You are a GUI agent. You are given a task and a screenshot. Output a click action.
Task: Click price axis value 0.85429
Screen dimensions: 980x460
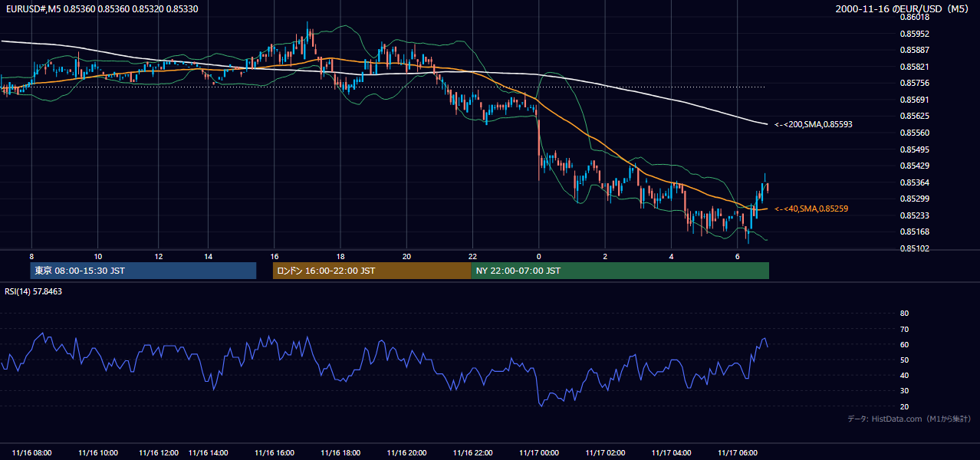point(914,166)
